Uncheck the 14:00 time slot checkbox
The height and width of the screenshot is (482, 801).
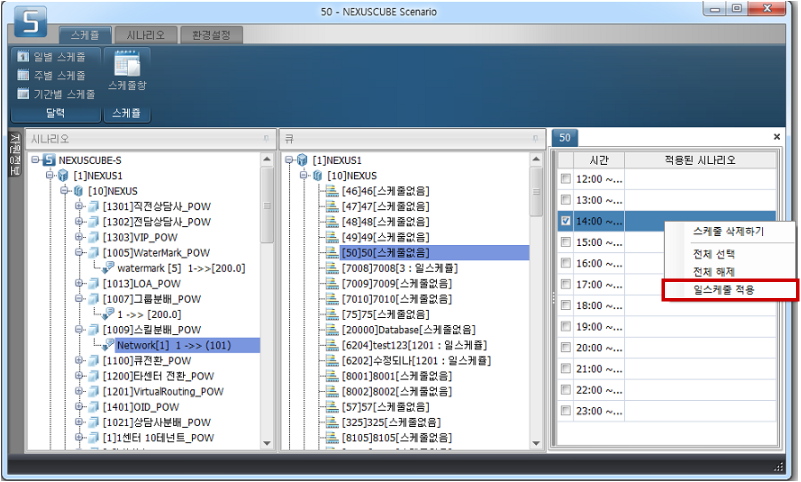tap(566, 221)
